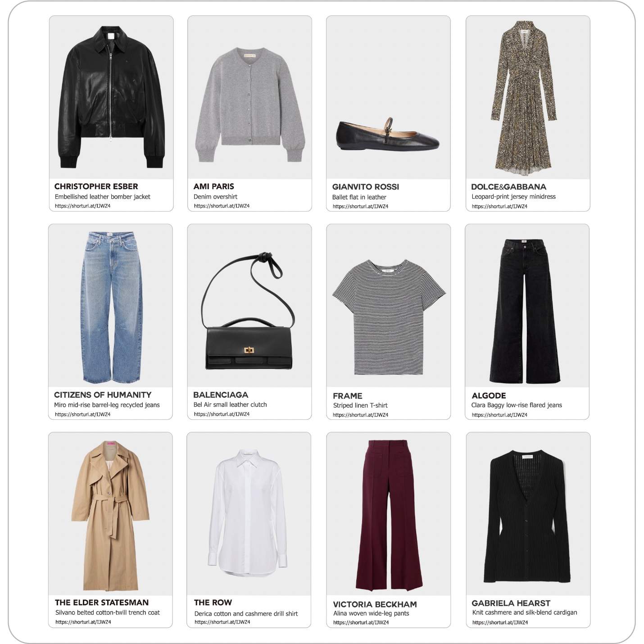
Task: Select the Algode black flared jeans image
Action: click(x=527, y=306)
